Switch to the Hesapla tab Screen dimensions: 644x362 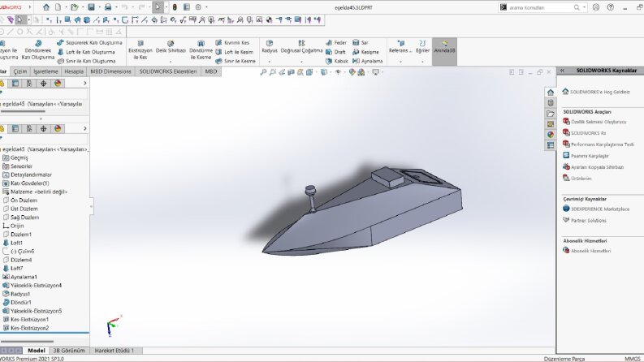pos(74,71)
